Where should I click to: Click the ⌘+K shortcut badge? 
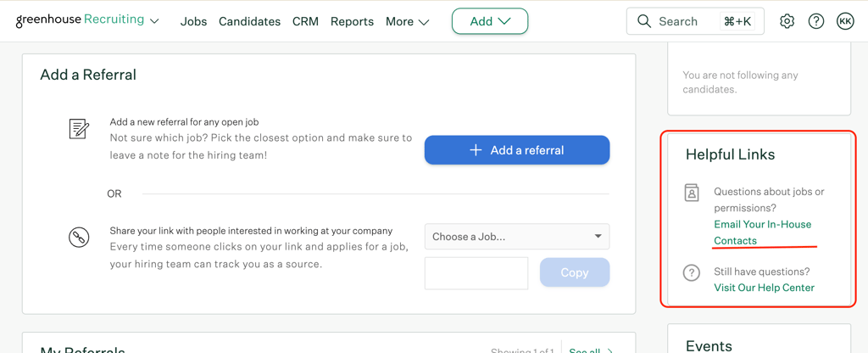(737, 21)
